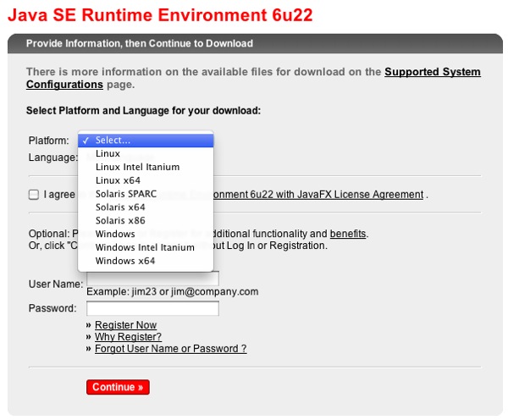Viewport: 508px width, 420px height.
Task: Click the red Continue button
Action: pyautogui.click(x=118, y=387)
